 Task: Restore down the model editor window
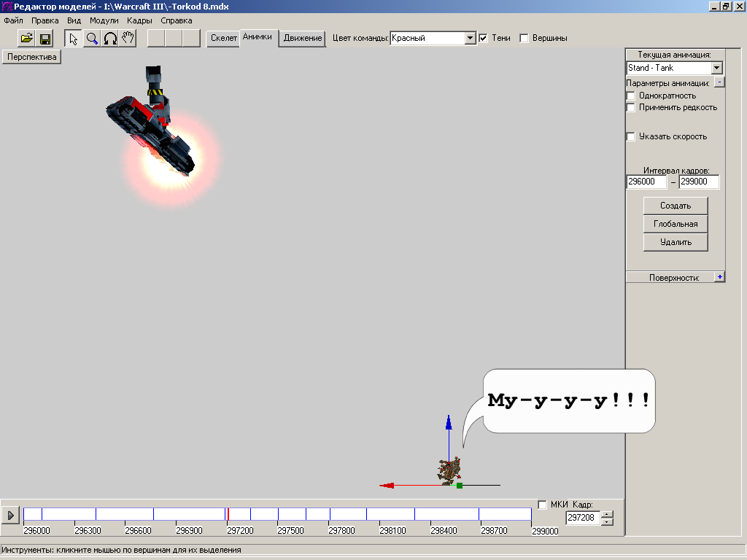click(x=726, y=7)
